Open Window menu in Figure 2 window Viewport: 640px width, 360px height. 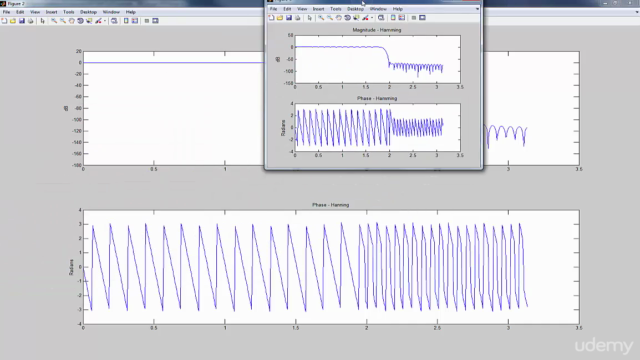point(111,12)
